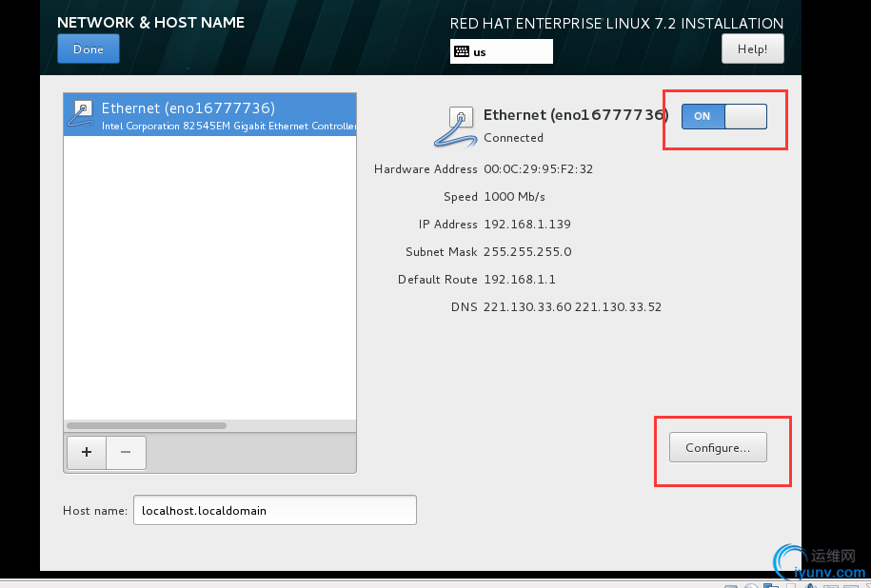Focus the Host name input field
871x588 pixels.
pos(275,510)
